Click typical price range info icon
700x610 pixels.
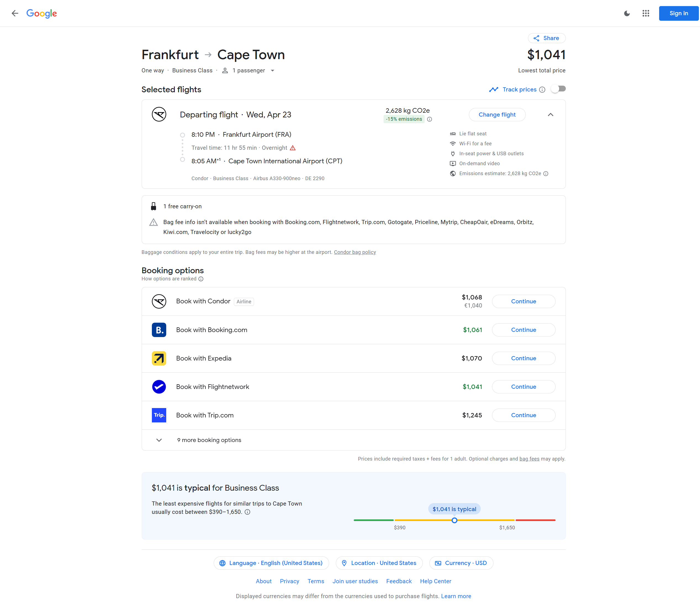pyautogui.click(x=247, y=512)
